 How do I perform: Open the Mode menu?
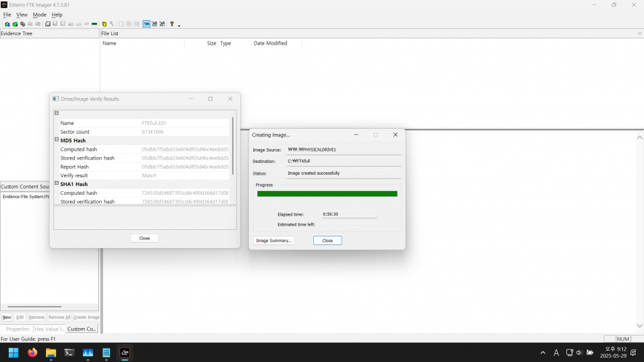[40, 15]
